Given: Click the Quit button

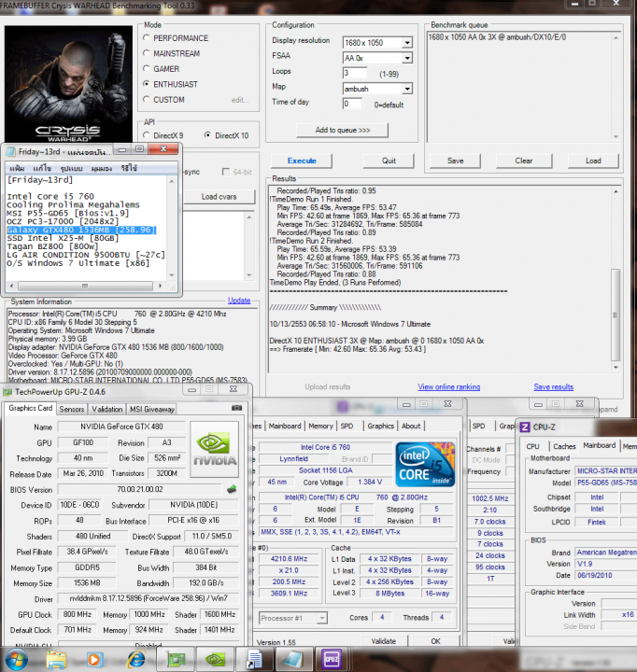Looking at the screenshot, I should point(389,161).
